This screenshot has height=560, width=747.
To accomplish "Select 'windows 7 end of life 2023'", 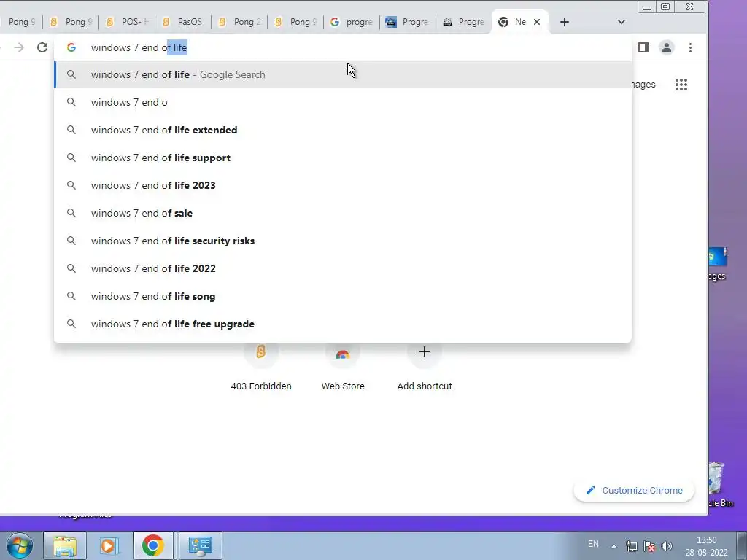I will click(343, 185).
